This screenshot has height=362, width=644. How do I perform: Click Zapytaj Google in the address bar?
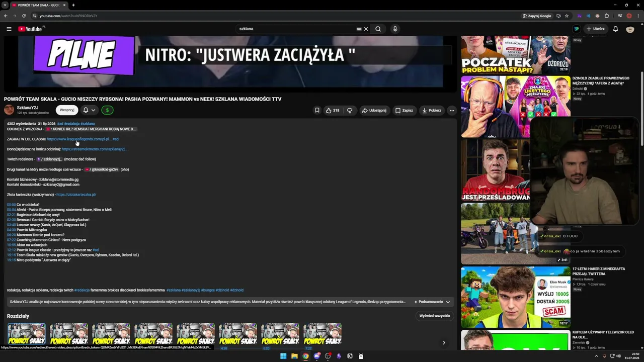pyautogui.click(x=537, y=16)
